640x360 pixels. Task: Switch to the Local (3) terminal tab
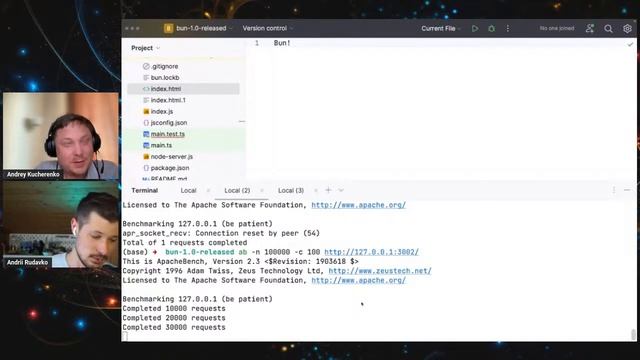pos(291,191)
